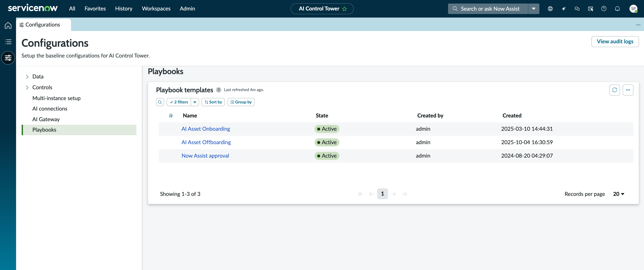Go to the previous page of results
This screenshot has height=270, width=644.
(372, 194)
